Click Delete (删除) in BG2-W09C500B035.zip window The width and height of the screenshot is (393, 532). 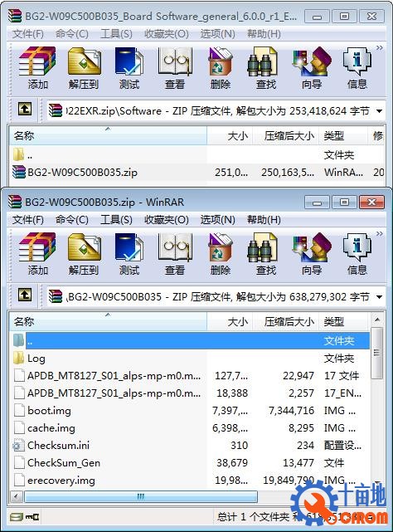(221, 254)
